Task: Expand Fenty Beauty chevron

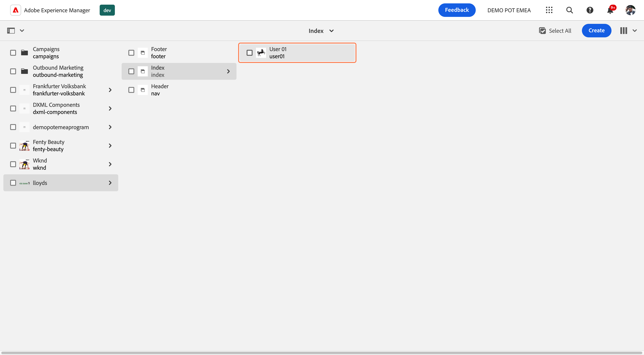Action: (110, 146)
